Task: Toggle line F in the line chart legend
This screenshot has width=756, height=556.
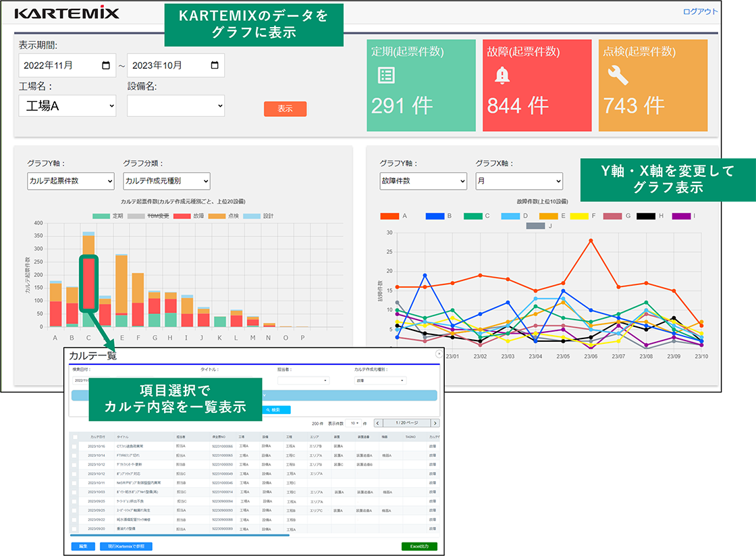Action: click(x=583, y=216)
